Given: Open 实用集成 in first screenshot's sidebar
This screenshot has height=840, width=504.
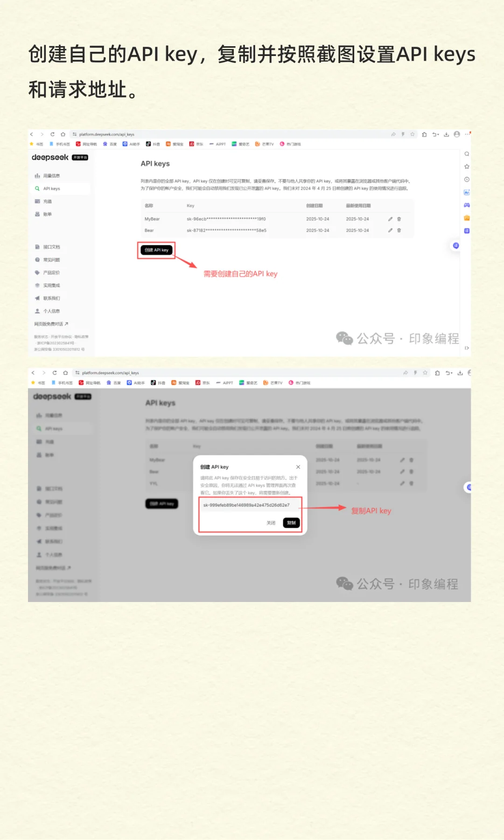Looking at the screenshot, I should click(x=48, y=286).
